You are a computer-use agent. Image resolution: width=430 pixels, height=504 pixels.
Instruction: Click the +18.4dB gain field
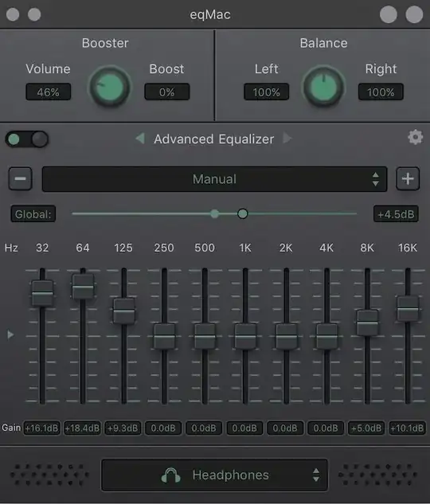pos(82,428)
